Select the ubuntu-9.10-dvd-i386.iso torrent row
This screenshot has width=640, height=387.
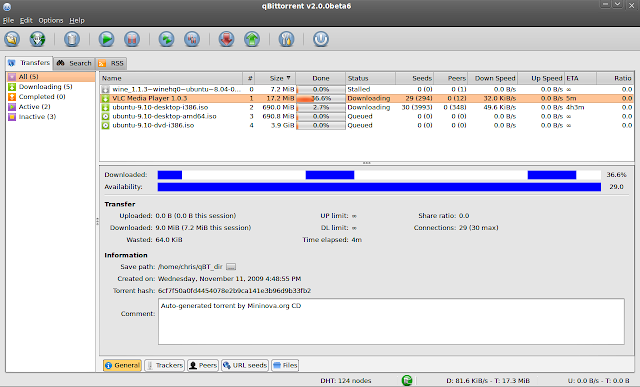(366, 125)
